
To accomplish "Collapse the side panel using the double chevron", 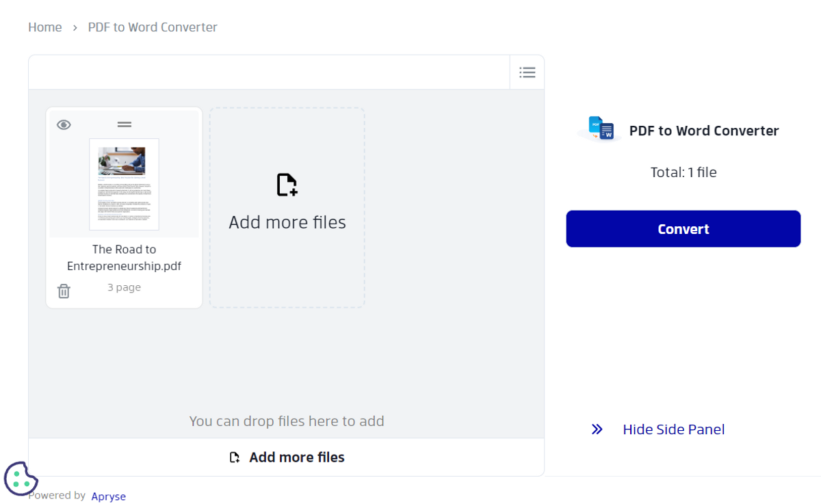I will click(597, 429).
